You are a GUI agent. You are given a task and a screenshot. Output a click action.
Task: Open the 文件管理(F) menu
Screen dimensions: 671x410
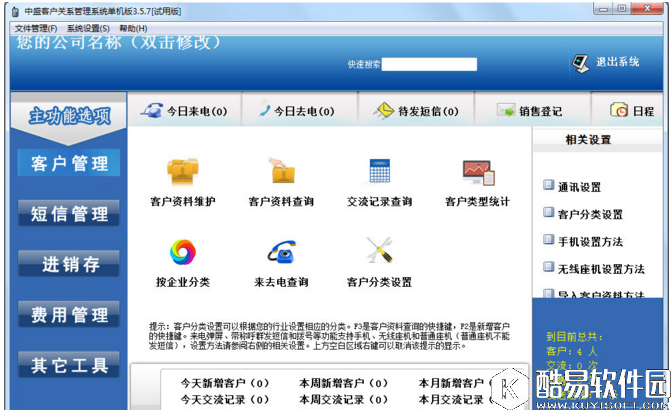[x=36, y=29]
